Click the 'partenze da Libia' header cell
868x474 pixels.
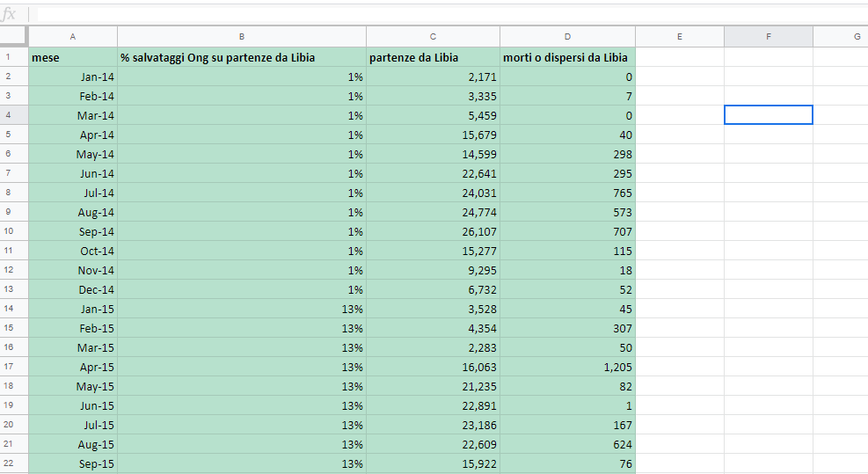point(433,57)
